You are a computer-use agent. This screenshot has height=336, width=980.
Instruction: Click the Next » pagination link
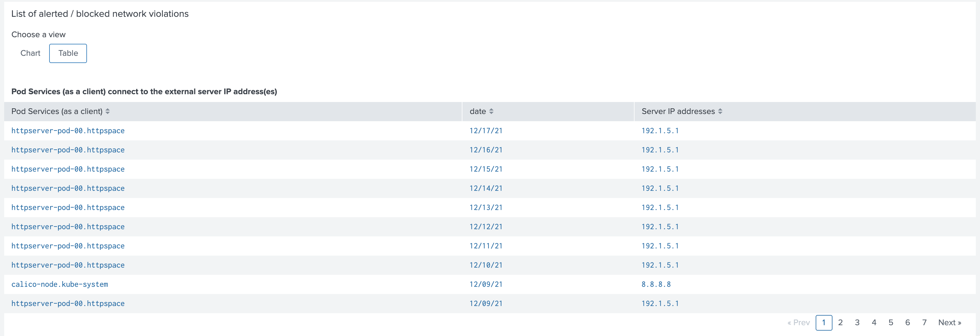(950, 322)
